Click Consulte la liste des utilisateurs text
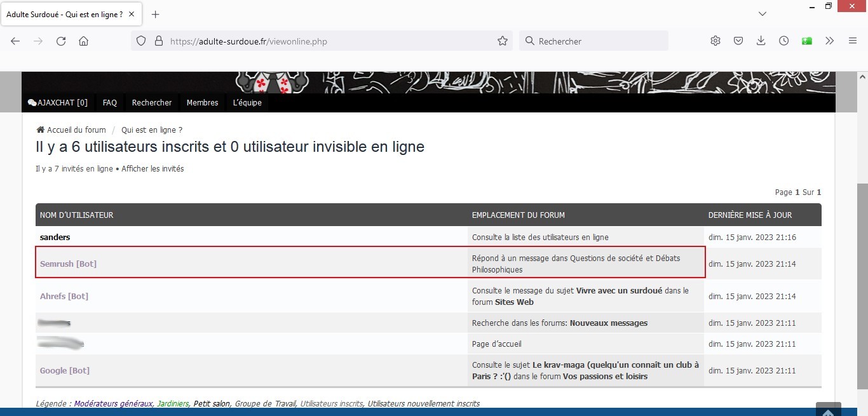This screenshot has width=868, height=416. [x=540, y=237]
